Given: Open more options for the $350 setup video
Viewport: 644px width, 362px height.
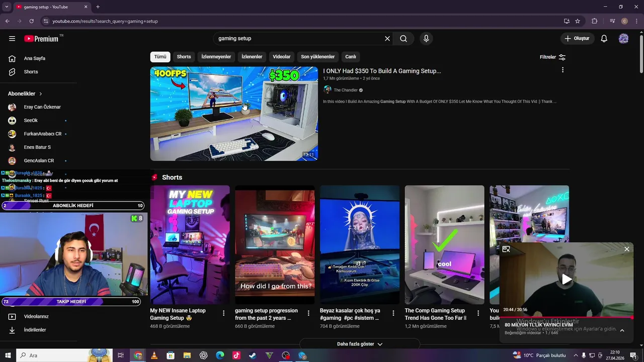Looking at the screenshot, I should pos(562,70).
